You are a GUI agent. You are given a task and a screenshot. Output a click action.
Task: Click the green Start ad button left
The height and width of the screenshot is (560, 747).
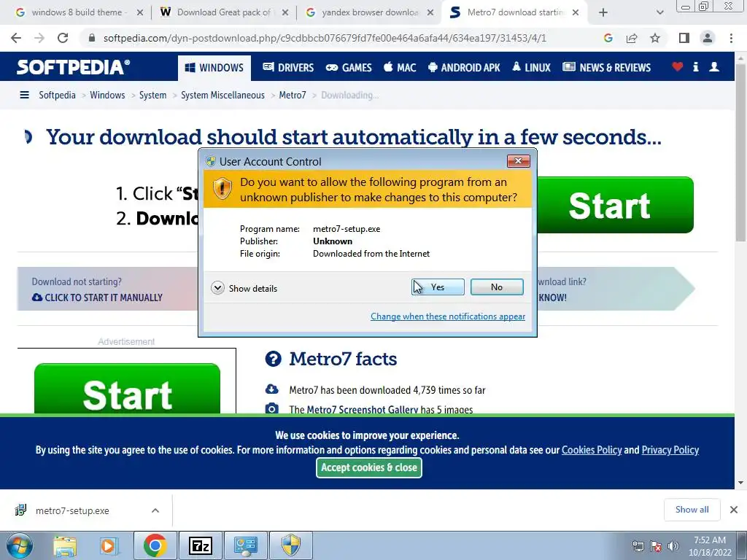coord(127,389)
